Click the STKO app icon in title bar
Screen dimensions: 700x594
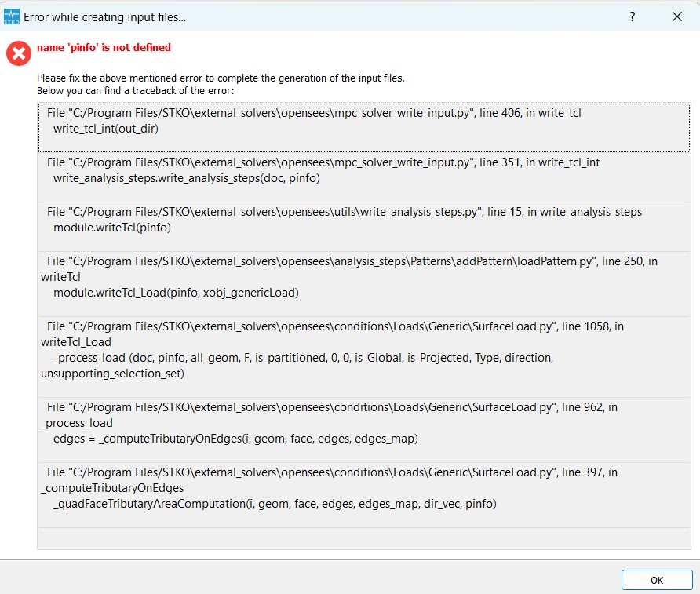pyautogui.click(x=12, y=17)
